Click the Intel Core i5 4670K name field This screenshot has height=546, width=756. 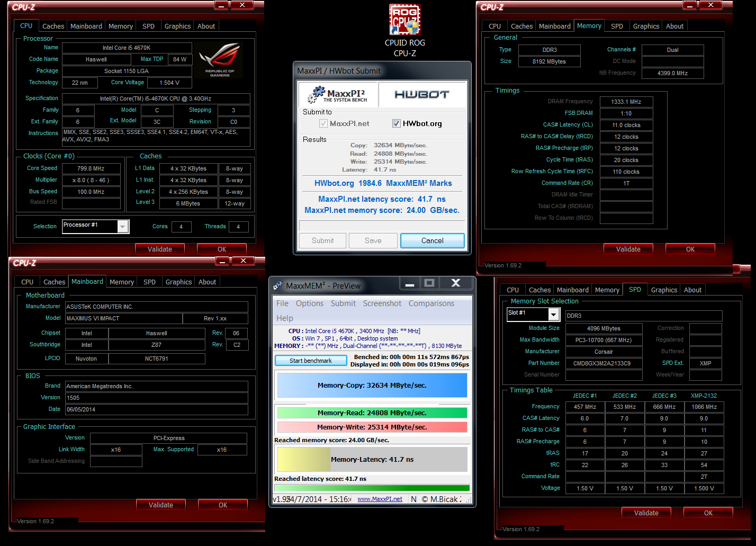click(127, 48)
